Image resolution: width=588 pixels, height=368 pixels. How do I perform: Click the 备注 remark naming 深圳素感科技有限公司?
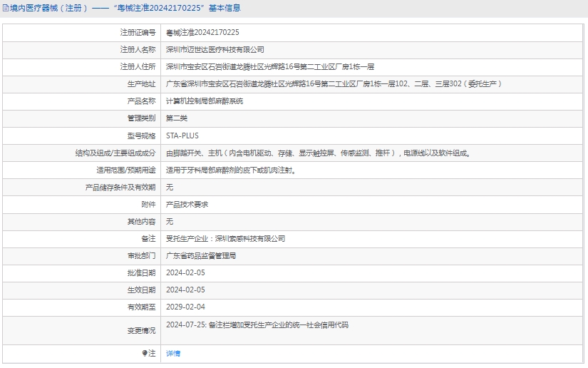[225, 238]
